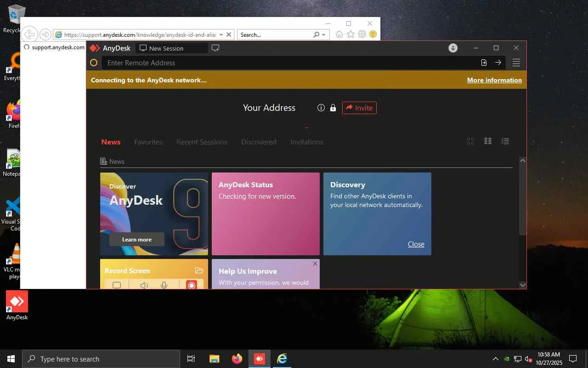The image size is (588, 368).
Task: Click the Enter Remote Address field
Action: (x=289, y=63)
